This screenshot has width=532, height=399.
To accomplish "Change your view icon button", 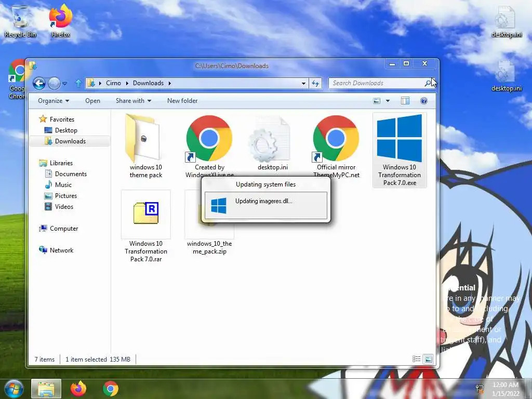I will pos(377,101).
